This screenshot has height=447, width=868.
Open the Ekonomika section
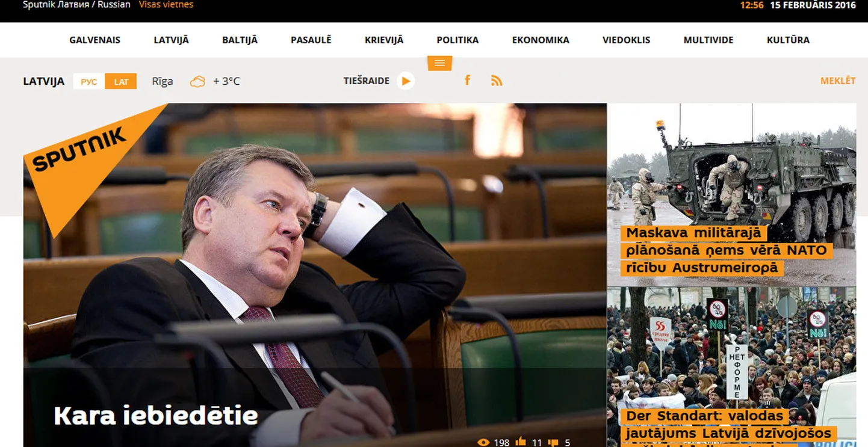click(541, 40)
